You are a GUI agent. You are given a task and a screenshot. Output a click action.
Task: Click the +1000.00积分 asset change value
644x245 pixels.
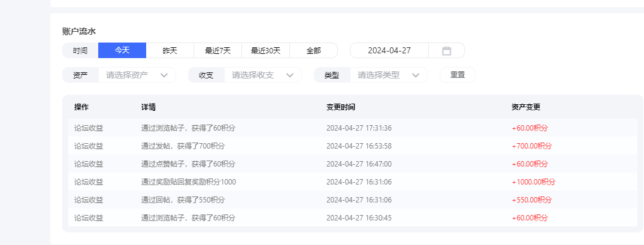534,182
